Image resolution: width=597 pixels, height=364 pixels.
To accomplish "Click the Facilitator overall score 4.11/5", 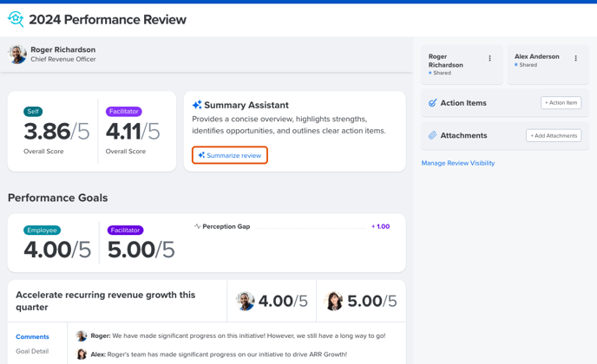I will pyautogui.click(x=133, y=132).
